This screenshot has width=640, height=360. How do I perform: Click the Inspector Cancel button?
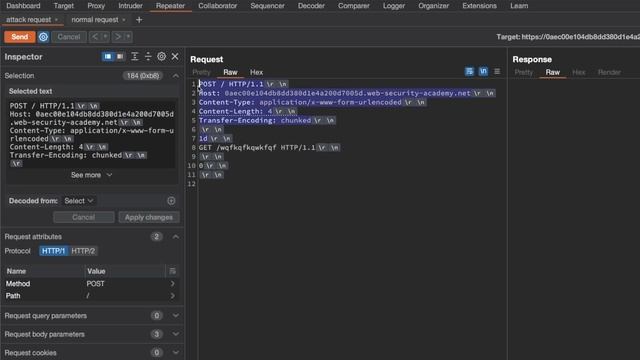pos(84,217)
